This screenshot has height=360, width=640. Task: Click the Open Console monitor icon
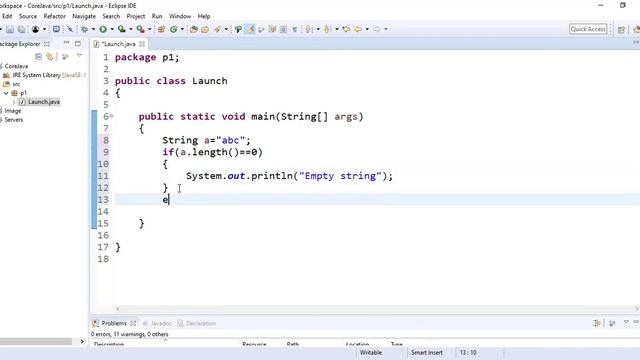click(x=56, y=29)
